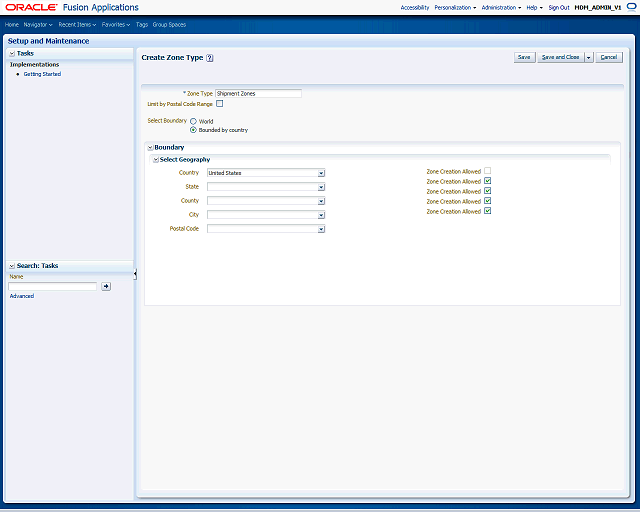Click the search arrow button for tasks

click(106, 286)
